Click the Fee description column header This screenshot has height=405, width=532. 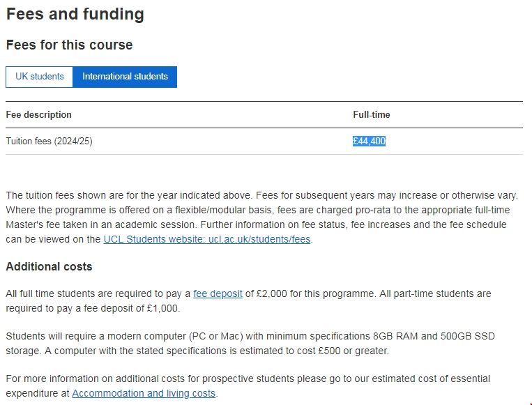[x=38, y=114]
